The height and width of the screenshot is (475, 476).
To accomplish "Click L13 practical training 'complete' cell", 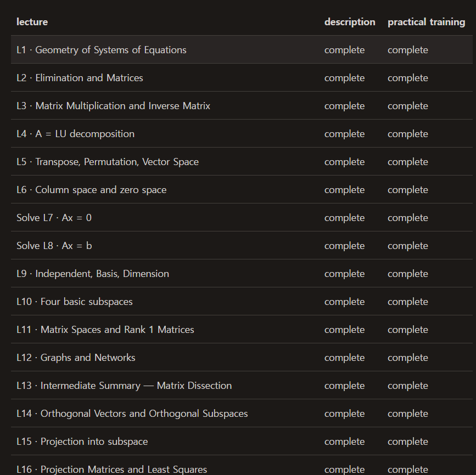I will (x=408, y=385).
